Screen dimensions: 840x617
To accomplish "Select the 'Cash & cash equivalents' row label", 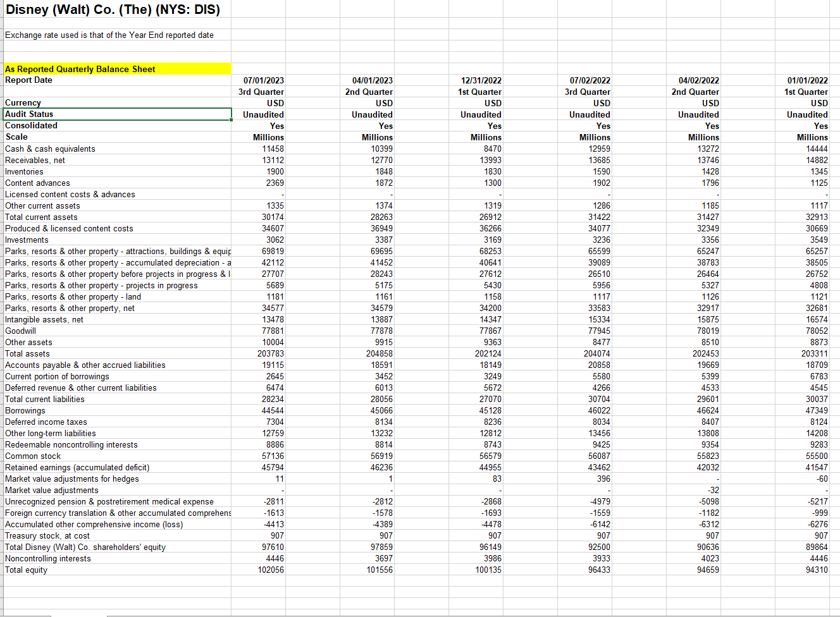I will pos(50,149).
